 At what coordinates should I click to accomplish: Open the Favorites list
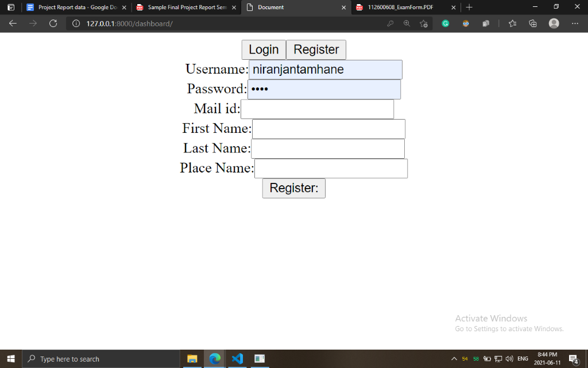tap(513, 24)
